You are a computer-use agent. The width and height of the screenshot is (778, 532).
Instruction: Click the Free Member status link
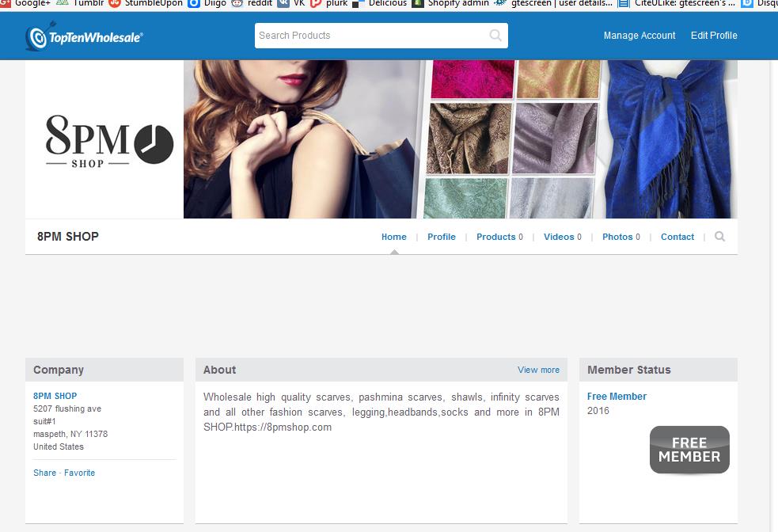point(617,396)
